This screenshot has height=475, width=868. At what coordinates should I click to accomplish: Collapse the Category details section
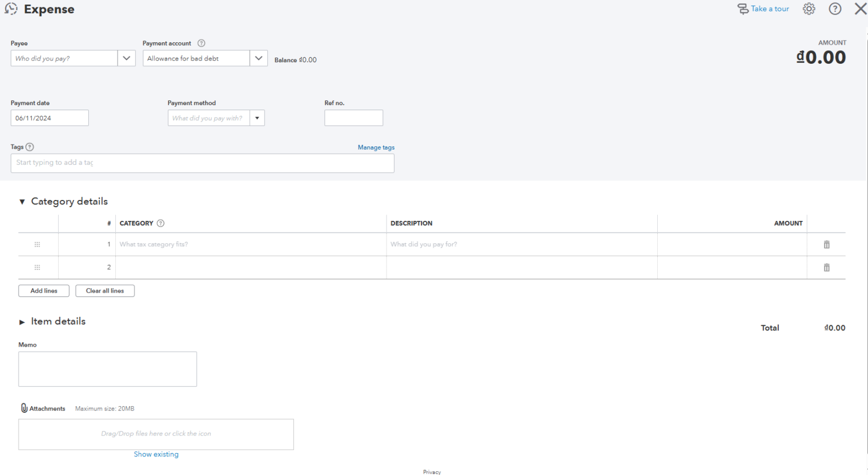(x=22, y=201)
